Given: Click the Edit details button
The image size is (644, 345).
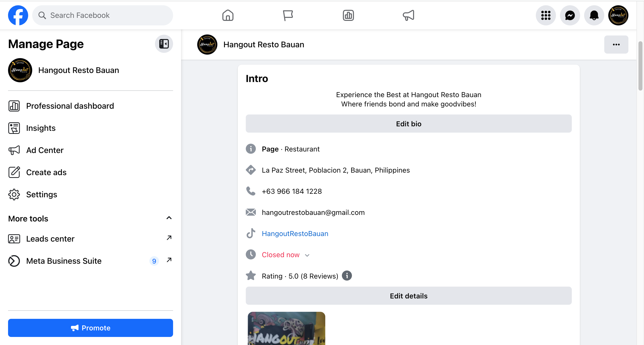Looking at the screenshot, I should [409, 296].
